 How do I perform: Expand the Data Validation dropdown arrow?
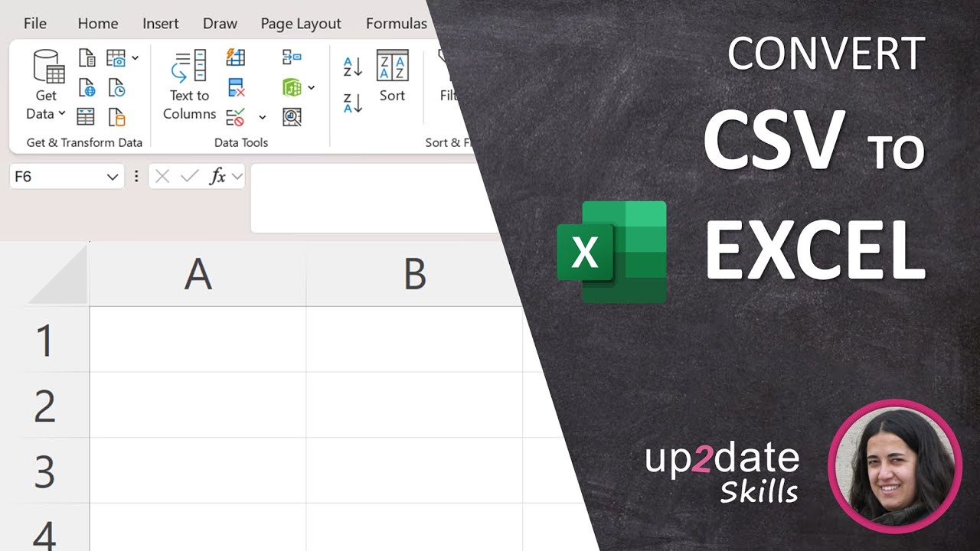262,118
